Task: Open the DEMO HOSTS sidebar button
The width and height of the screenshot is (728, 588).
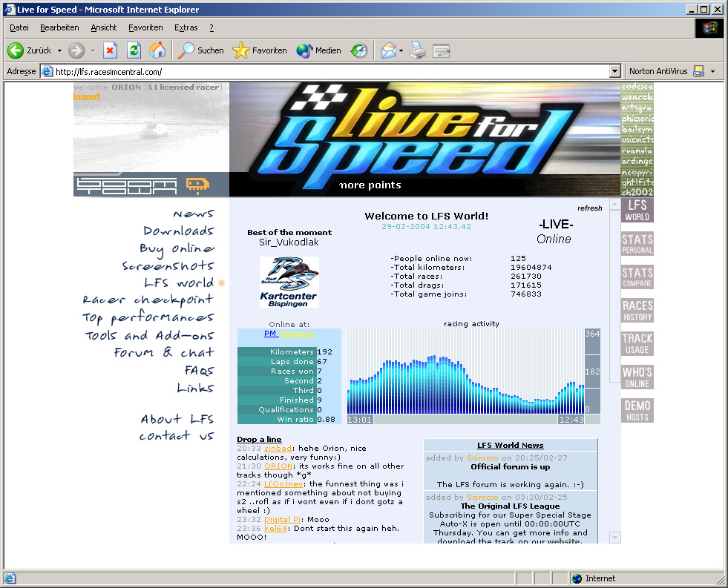Action: click(637, 410)
